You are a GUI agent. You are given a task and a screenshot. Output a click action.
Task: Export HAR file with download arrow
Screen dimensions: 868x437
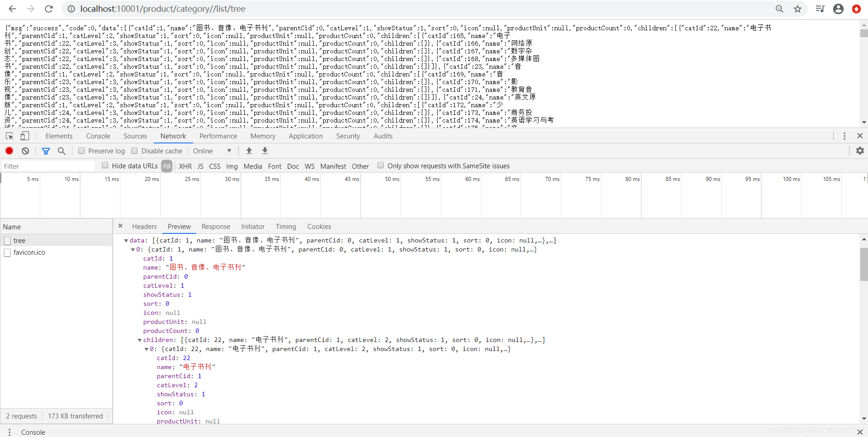click(265, 151)
